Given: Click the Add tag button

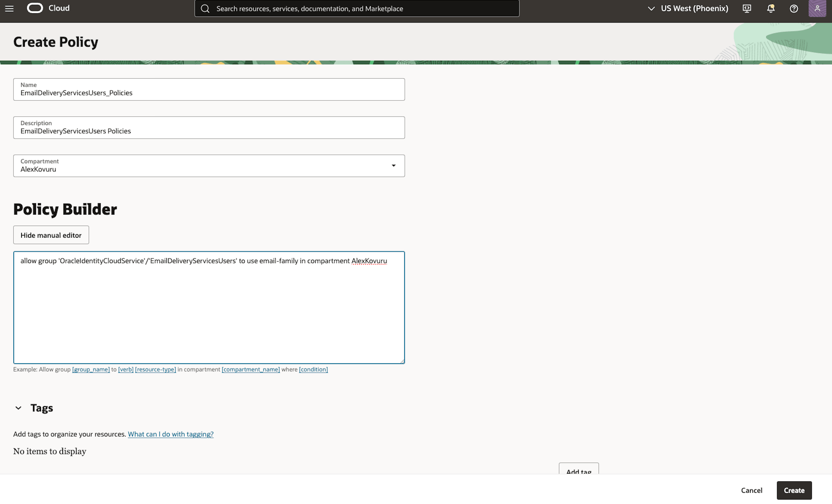Looking at the screenshot, I should tap(578, 472).
